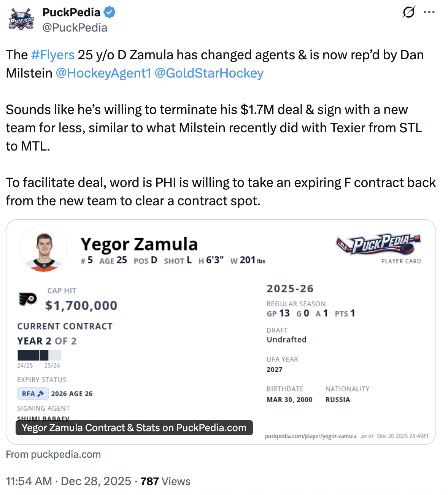The image size is (448, 495).
Task: Open the Yegor Zamula Contract & Stats caption
Action: click(x=134, y=428)
